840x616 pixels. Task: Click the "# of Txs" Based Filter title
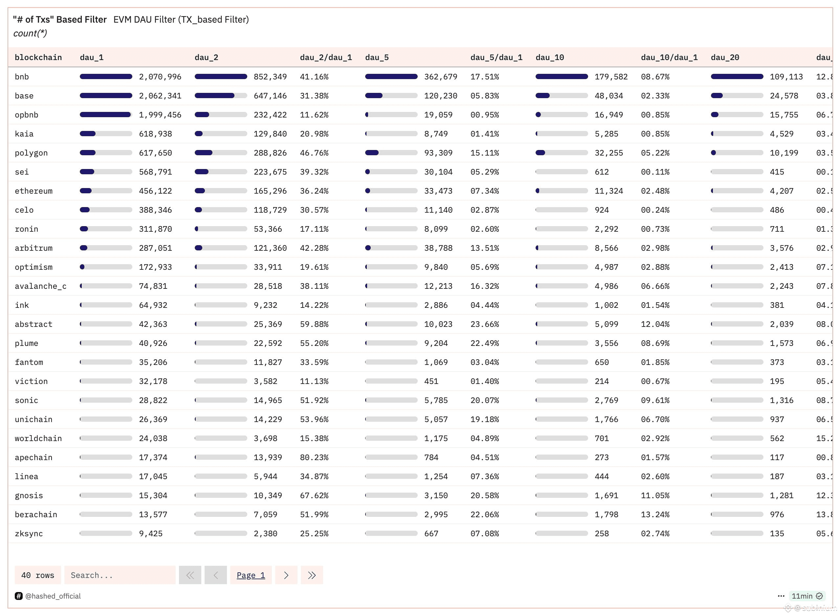point(60,19)
